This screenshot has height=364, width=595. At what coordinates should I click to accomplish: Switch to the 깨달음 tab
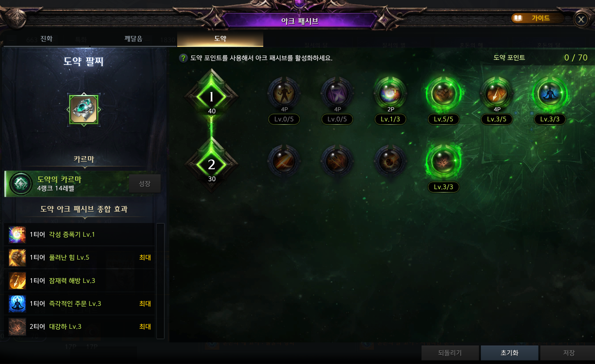point(133,39)
